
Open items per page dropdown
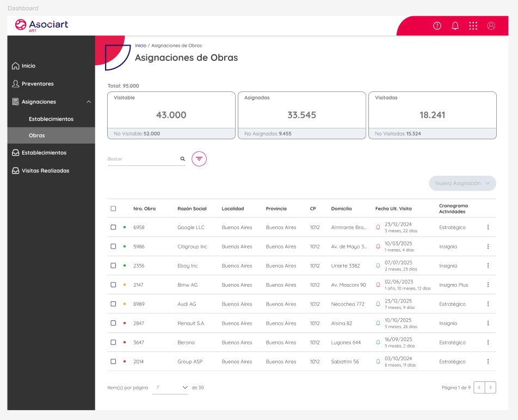(170, 387)
